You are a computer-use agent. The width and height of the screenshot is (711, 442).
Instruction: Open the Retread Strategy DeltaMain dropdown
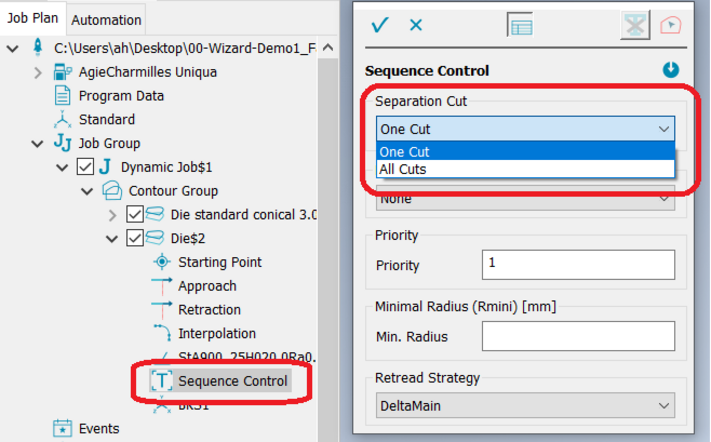[x=525, y=405]
